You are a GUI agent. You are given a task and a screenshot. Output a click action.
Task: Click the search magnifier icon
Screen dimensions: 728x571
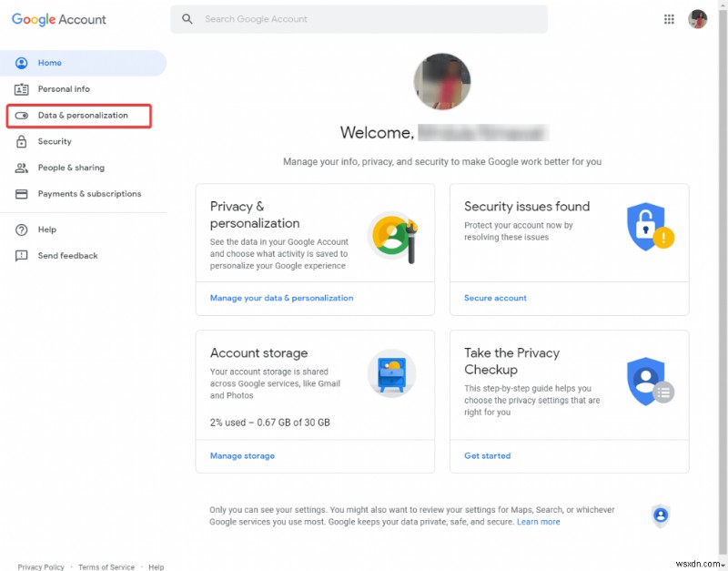(187, 18)
